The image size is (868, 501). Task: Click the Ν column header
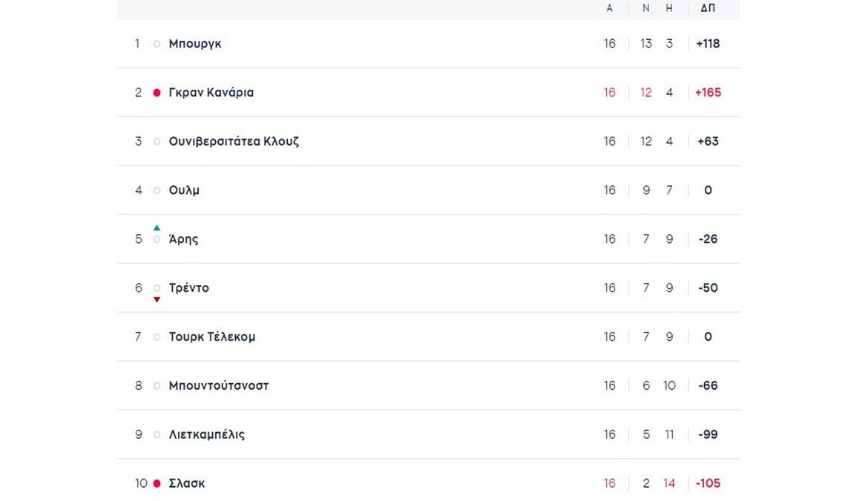click(646, 8)
